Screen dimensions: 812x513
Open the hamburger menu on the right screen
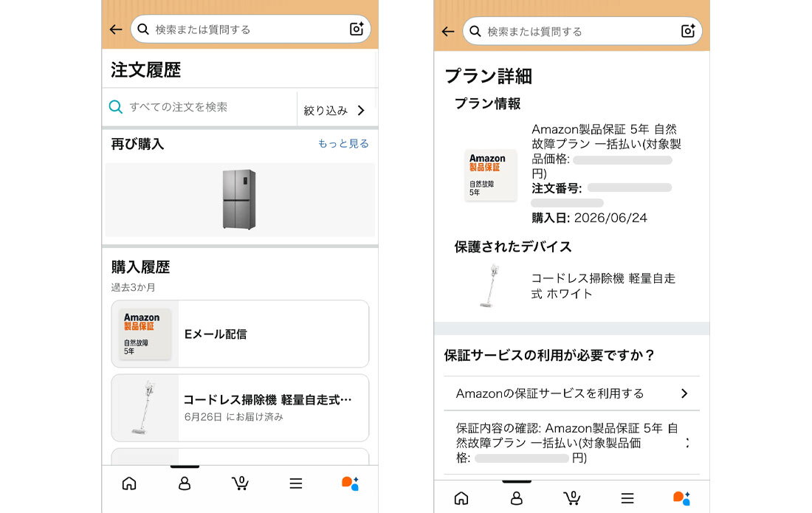pyautogui.click(x=627, y=498)
